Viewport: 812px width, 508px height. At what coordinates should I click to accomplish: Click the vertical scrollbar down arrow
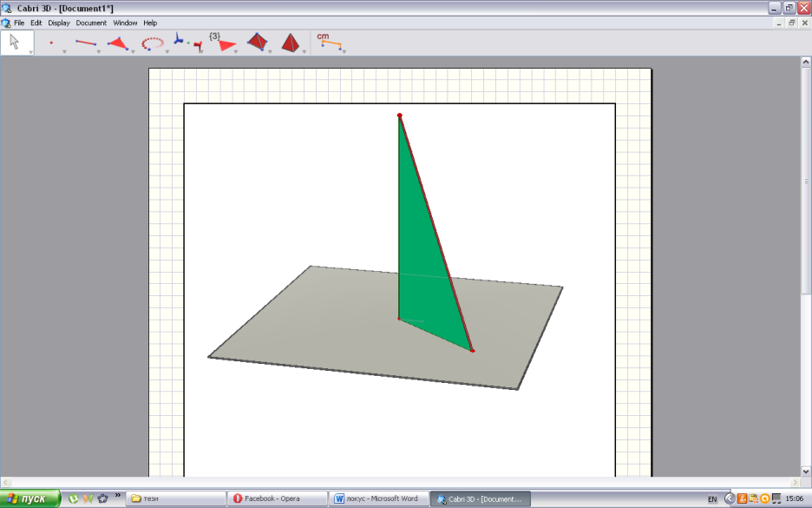point(806,472)
